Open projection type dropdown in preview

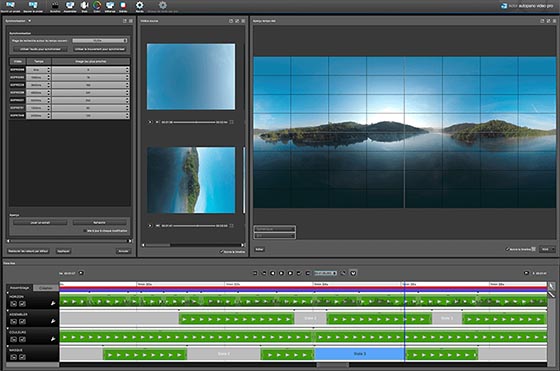(x=275, y=229)
